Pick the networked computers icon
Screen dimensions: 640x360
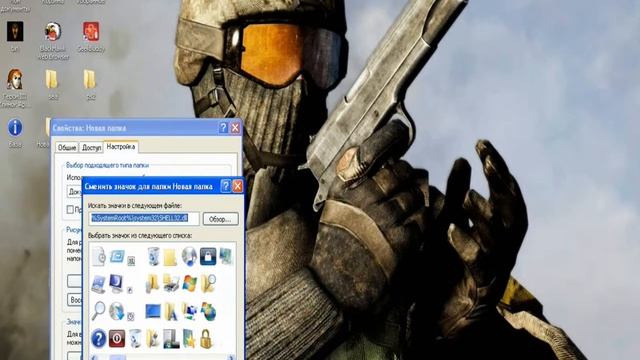225,256
